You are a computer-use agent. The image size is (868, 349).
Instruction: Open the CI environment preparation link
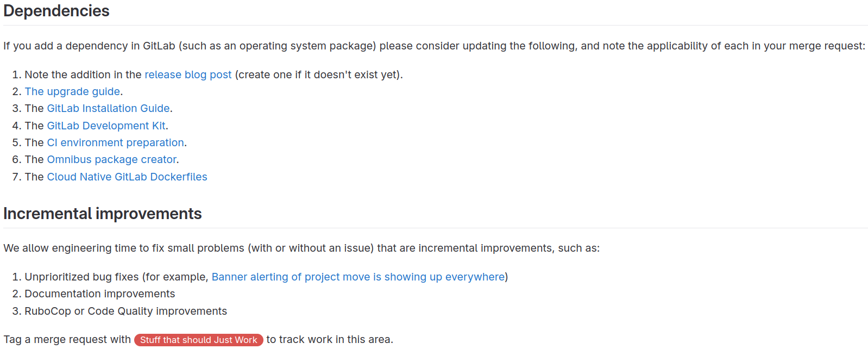coord(115,142)
